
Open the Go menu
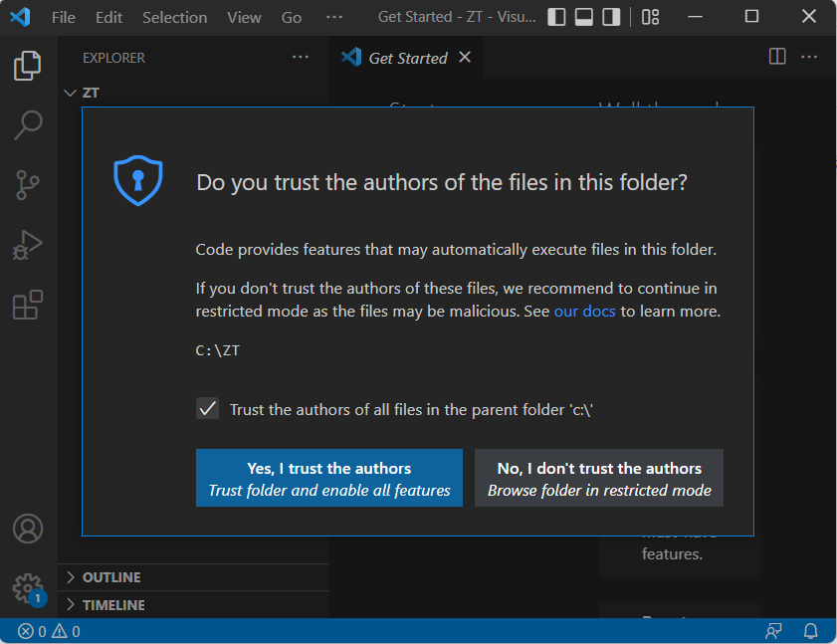(x=292, y=18)
